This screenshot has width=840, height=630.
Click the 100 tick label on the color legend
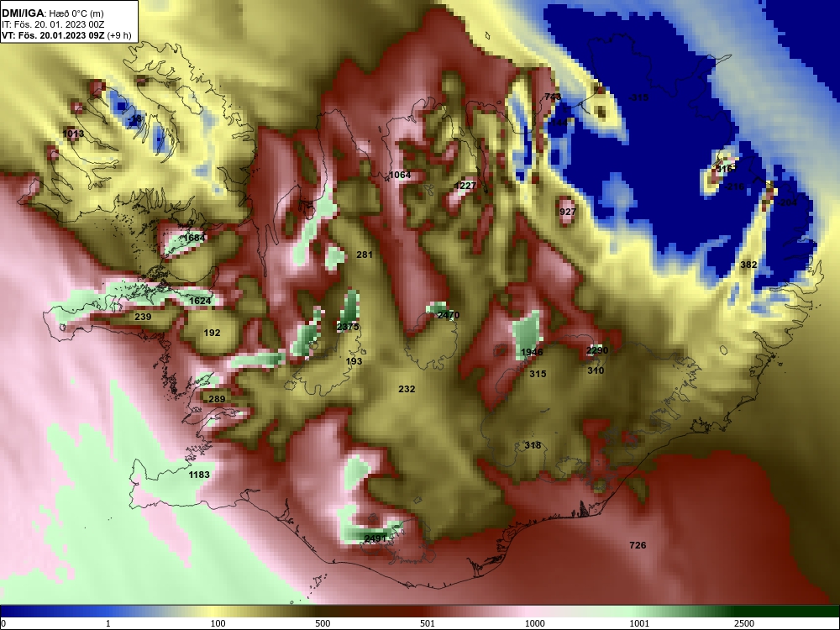(218, 623)
